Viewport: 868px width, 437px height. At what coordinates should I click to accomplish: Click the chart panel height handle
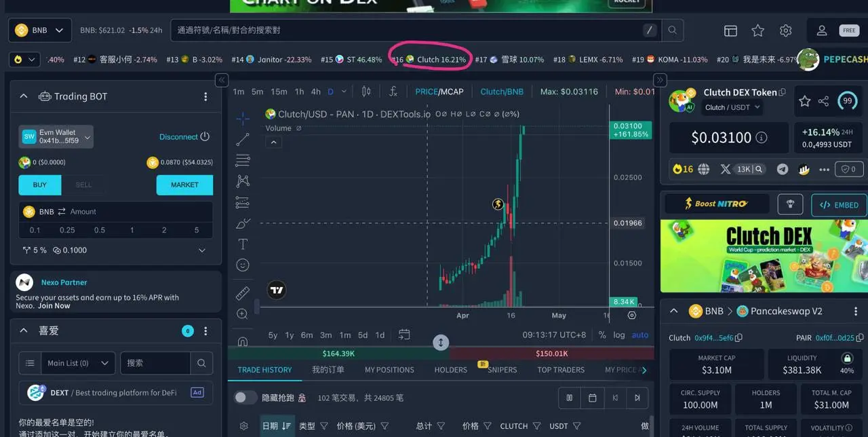tap(441, 343)
